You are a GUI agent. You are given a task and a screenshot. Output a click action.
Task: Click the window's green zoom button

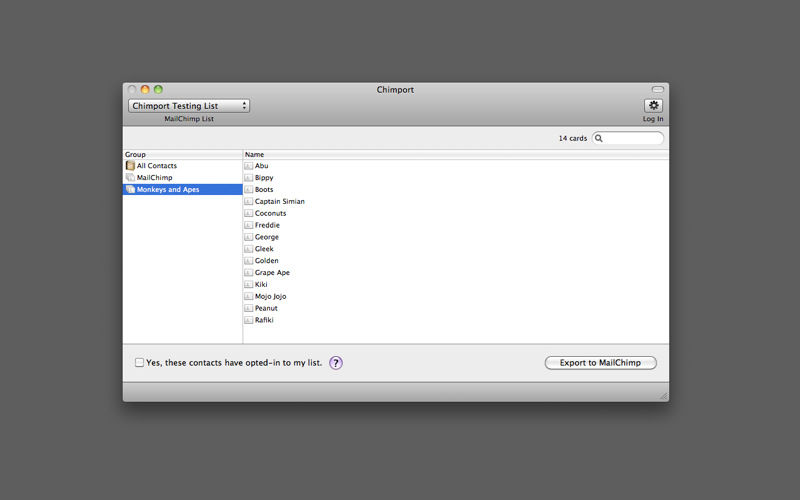pyautogui.click(x=158, y=89)
